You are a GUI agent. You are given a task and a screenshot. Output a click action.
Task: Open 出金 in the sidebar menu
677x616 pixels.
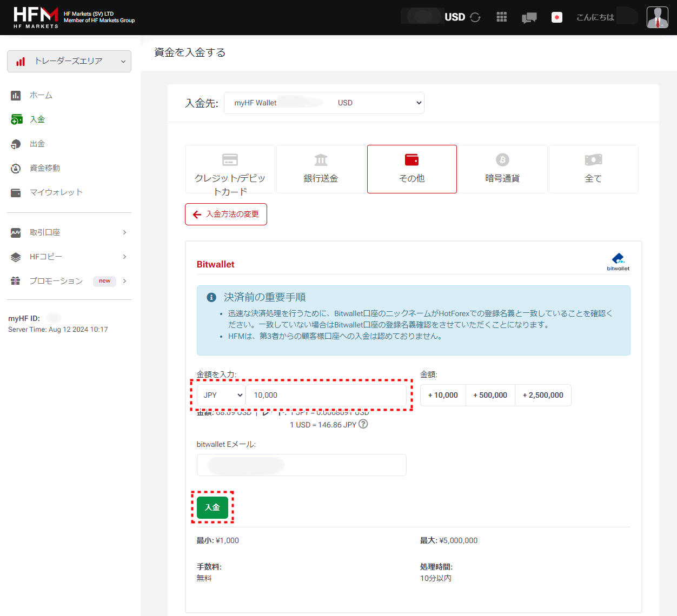[x=37, y=144]
